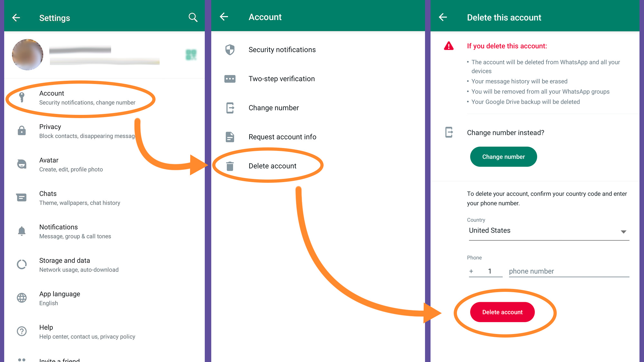Focus the phone number input field

pyautogui.click(x=568, y=271)
